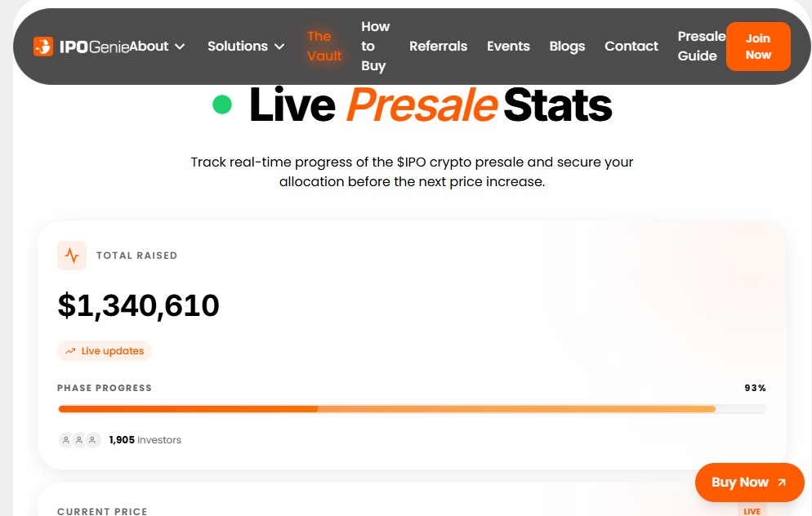812x516 pixels.
Task: Open the Contact page link
Action: 631,47
